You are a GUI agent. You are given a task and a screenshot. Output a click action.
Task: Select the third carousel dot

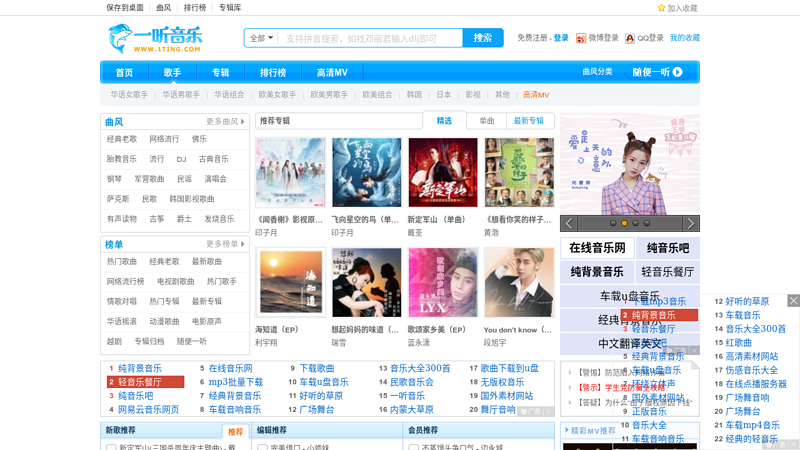click(x=636, y=223)
